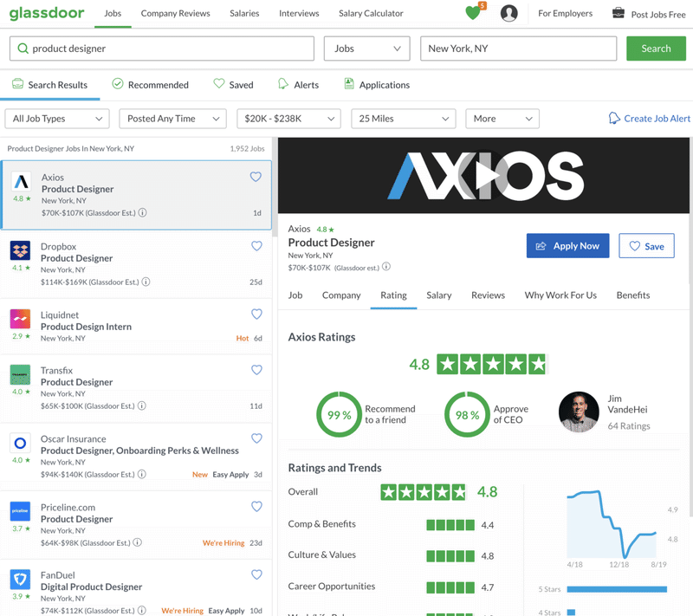Save the Axios job with heart icon in list
The image size is (693, 616).
point(256,177)
